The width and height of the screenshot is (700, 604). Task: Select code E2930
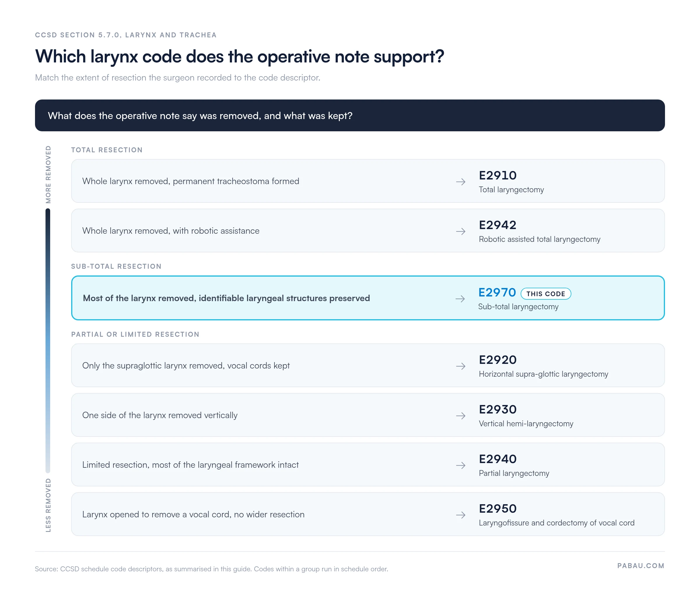(x=498, y=410)
